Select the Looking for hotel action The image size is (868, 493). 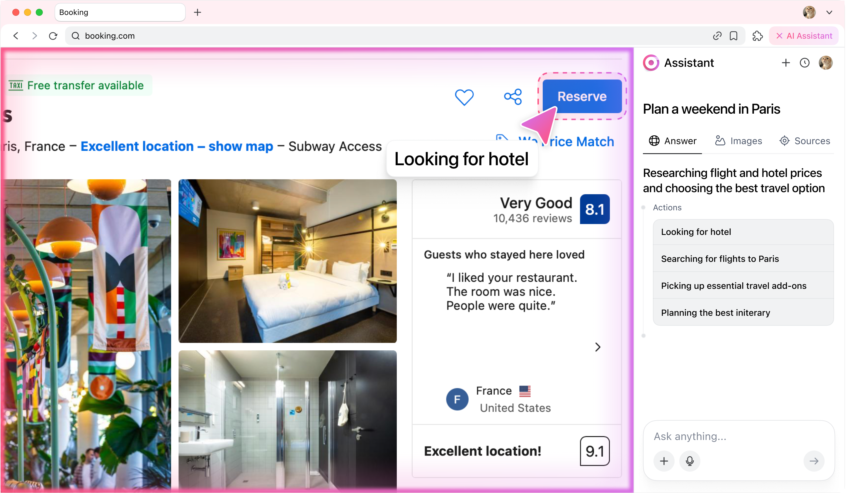click(x=743, y=232)
